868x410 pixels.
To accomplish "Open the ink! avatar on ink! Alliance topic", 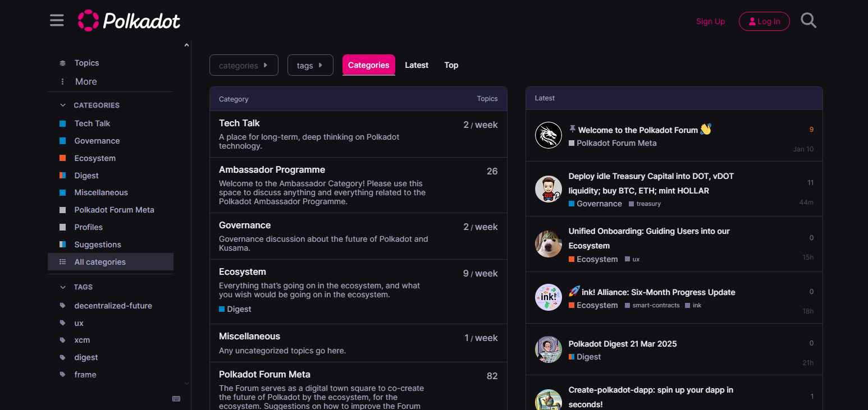I will point(549,297).
